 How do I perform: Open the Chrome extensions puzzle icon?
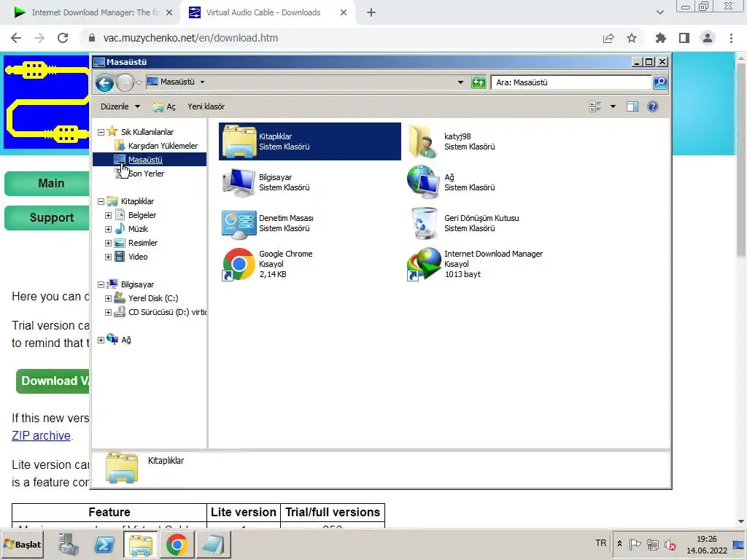click(660, 38)
